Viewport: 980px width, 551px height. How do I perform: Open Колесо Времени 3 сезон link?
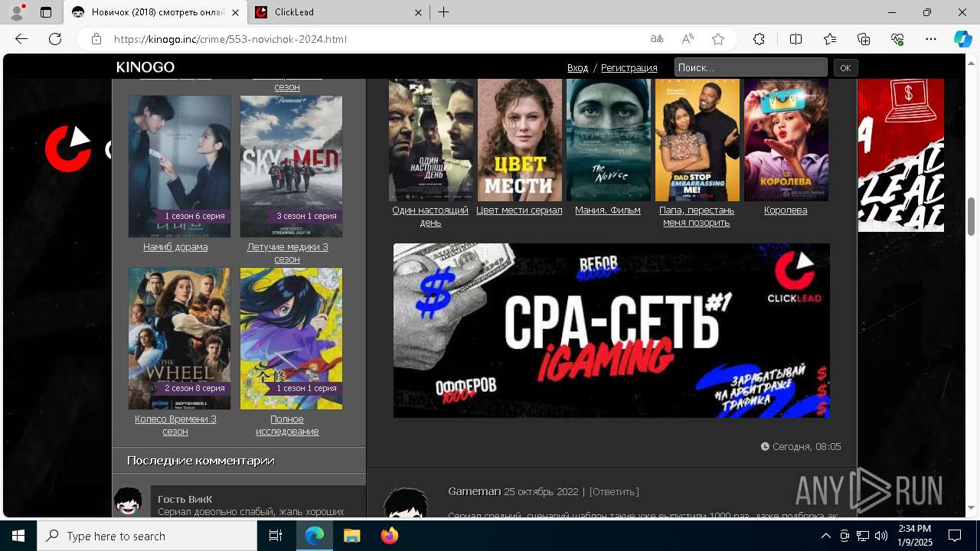pos(175,425)
